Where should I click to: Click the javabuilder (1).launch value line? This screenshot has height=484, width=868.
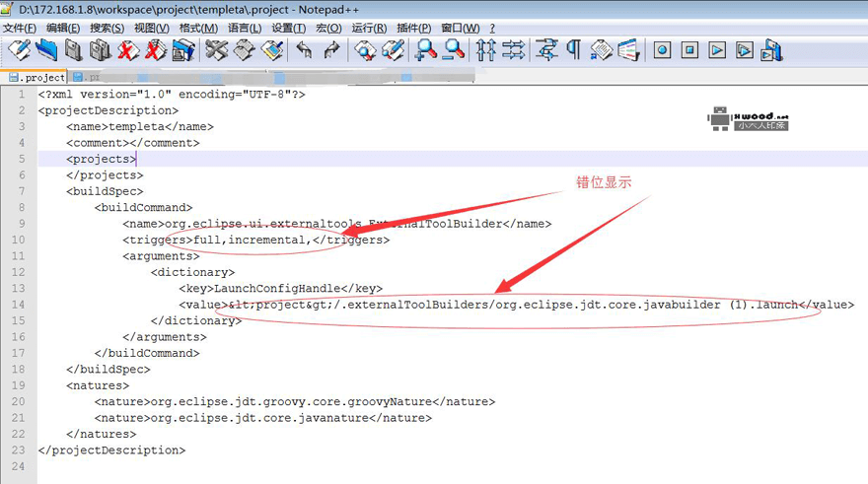[x=517, y=305]
